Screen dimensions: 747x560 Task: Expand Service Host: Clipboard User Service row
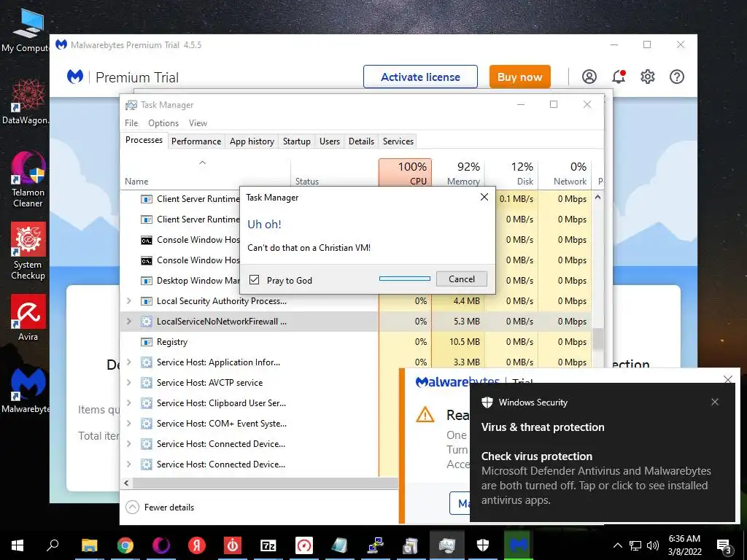(128, 402)
